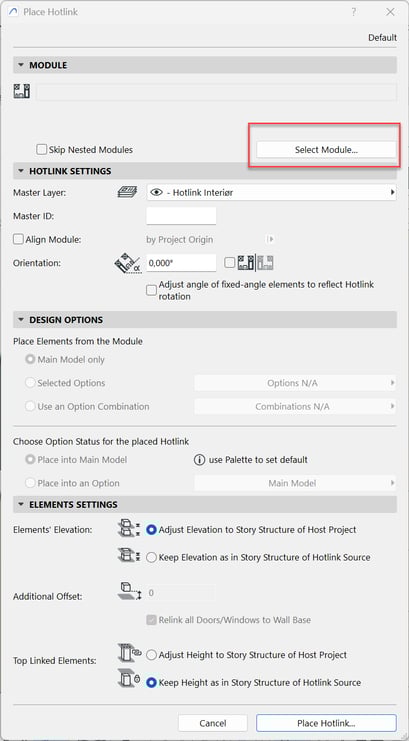The width and height of the screenshot is (409, 741).
Task: Enable Skip Nested Modules checkbox
Action: pos(42,150)
